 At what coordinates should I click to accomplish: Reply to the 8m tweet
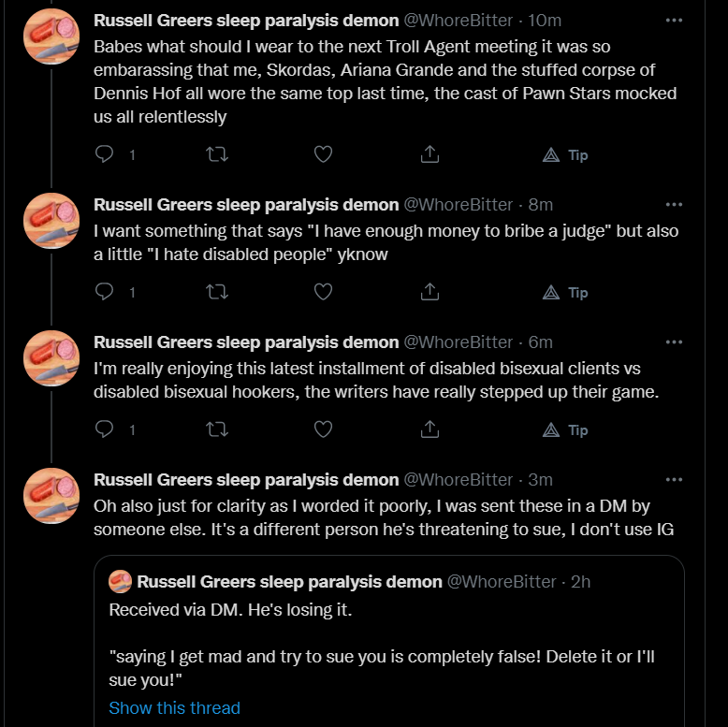coord(105,292)
